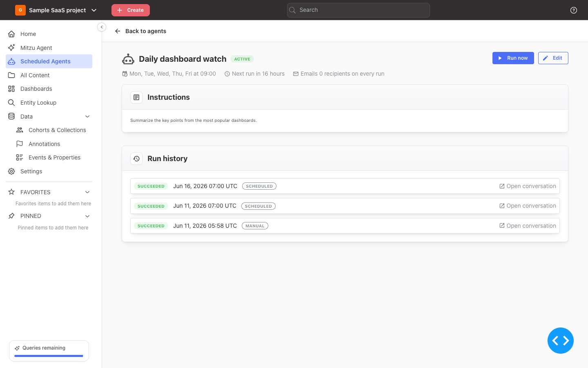The image size is (588, 368).
Task: Open Settings from sidebar
Action: (x=49, y=171)
